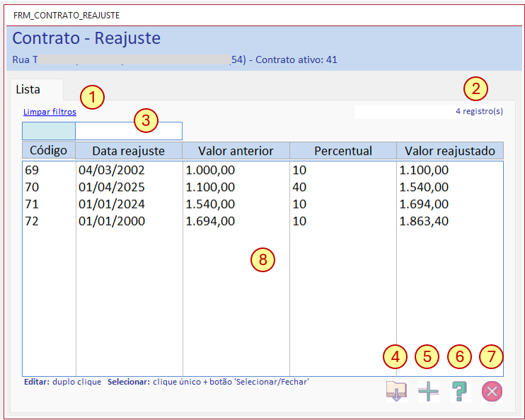Click the Valor reajustado column header
This screenshot has height=420, width=525.
[x=450, y=151]
